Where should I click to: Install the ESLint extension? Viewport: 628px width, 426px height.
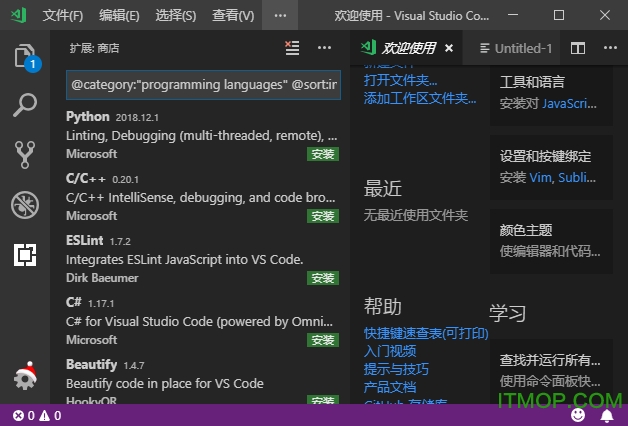(x=323, y=278)
